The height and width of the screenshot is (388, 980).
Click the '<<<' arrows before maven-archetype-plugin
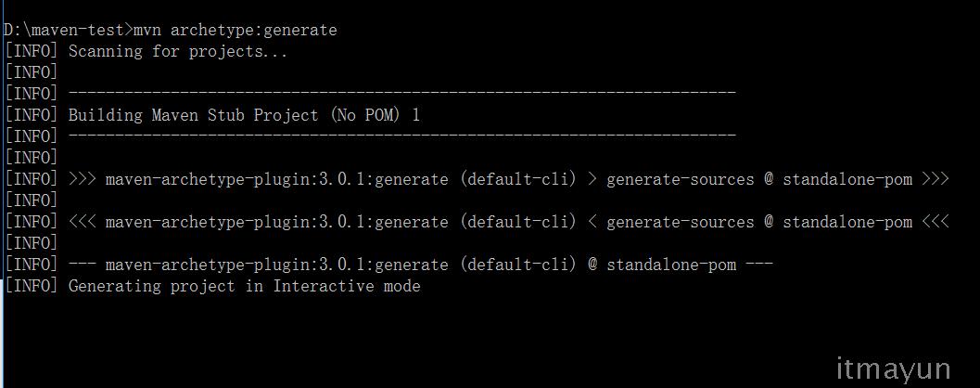coord(82,222)
